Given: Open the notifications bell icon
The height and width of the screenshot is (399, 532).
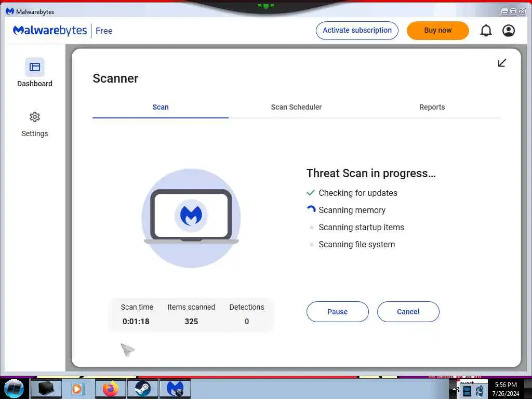Looking at the screenshot, I should tap(486, 31).
